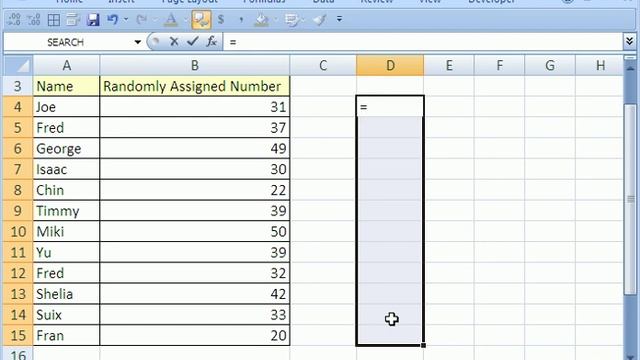Viewport: 640px width, 360px height.
Task: Expand the formula bar
Action: (x=629, y=41)
